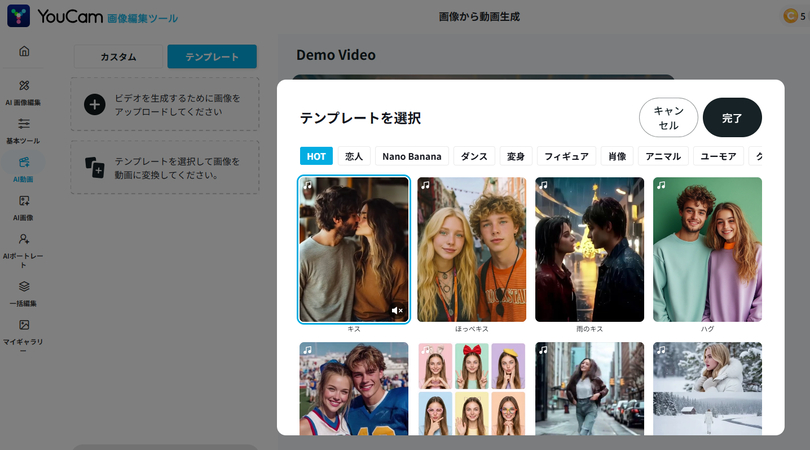Click the テンプレートを選択 box in left panel
Screen dimensions: 810x450
[165, 168]
